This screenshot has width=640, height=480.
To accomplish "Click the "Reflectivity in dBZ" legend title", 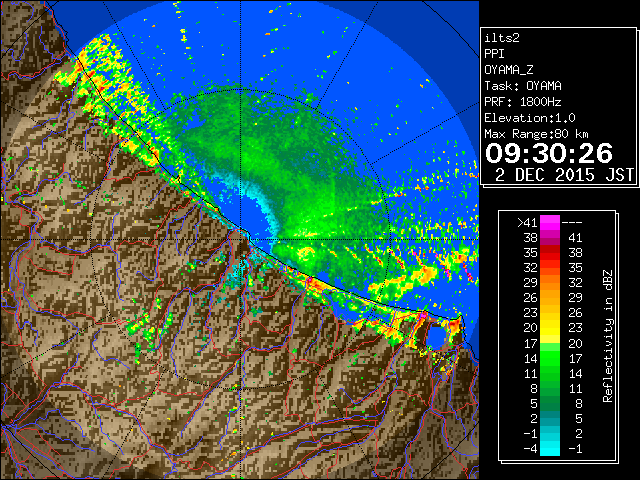I will pyautogui.click(x=608, y=336).
